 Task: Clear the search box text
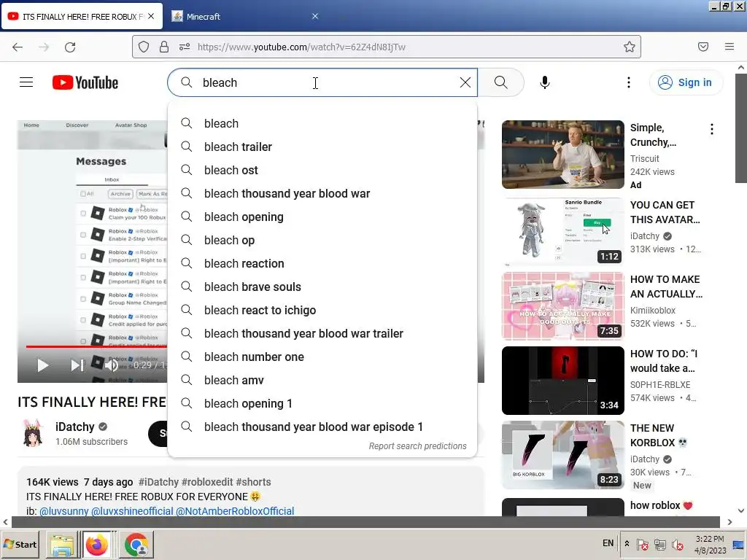point(465,82)
